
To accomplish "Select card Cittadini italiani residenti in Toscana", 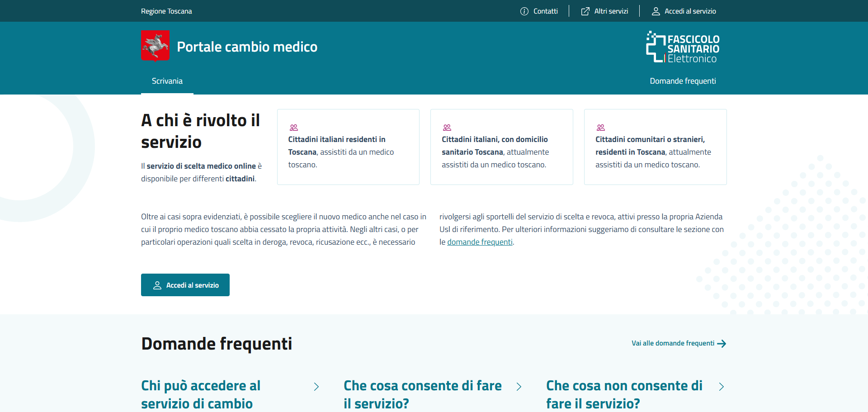I will click(x=348, y=147).
